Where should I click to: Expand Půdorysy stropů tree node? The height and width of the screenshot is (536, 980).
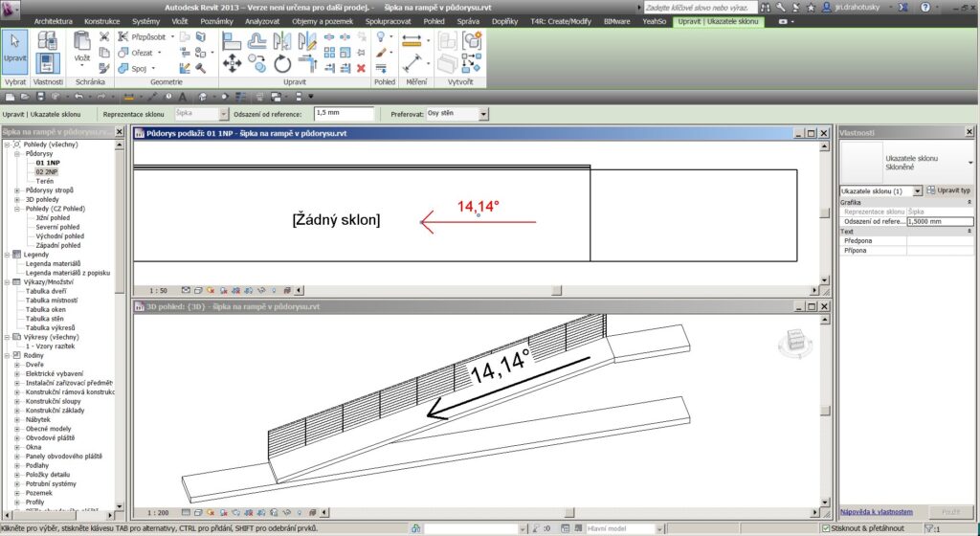17,190
